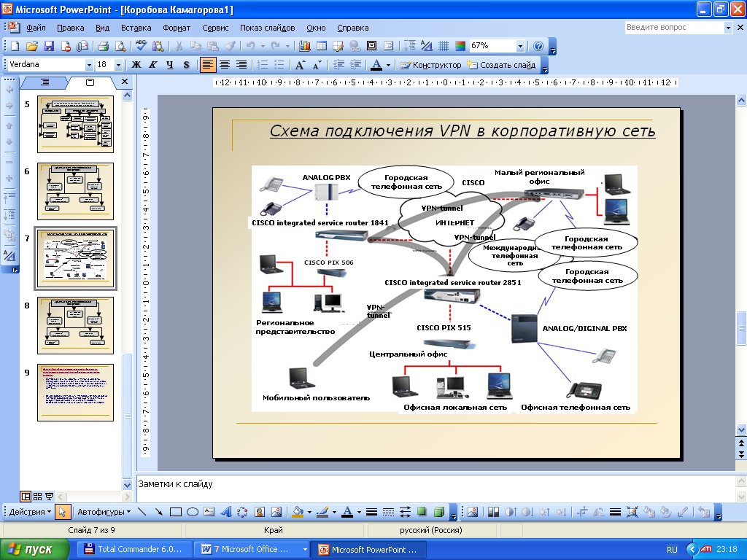
Task: Select slide 5 thumbnail
Action: click(75, 124)
